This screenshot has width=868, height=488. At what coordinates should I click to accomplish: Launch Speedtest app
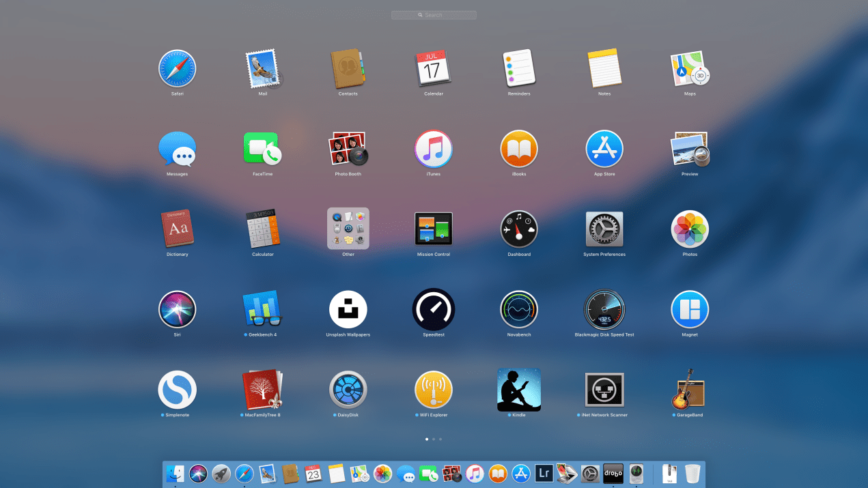(434, 310)
